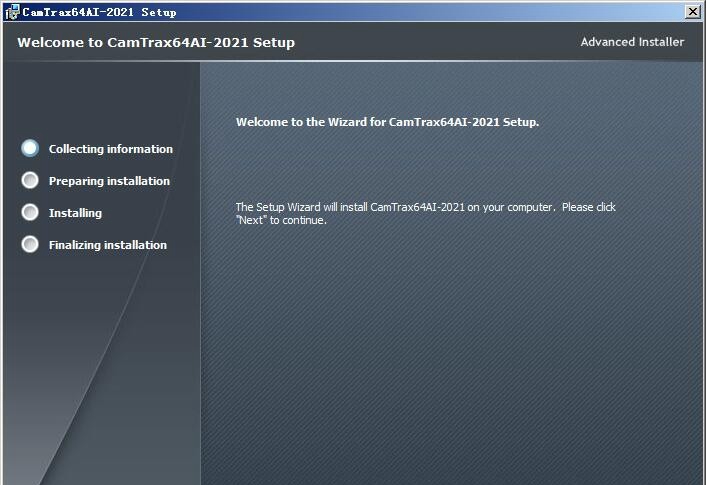Click the CamTrax64AI-2021 Setup title bar text
This screenshot has height=485, width=706.
100,12
